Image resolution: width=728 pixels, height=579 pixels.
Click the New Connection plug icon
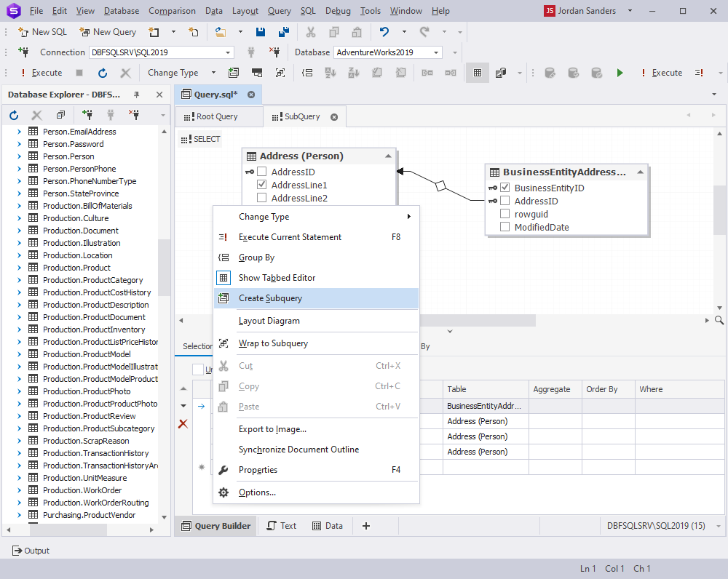click(23, 52)
